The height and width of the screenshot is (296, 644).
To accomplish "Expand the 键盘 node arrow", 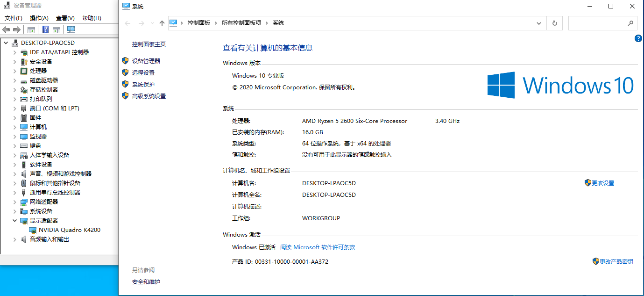I will [14, 145].
